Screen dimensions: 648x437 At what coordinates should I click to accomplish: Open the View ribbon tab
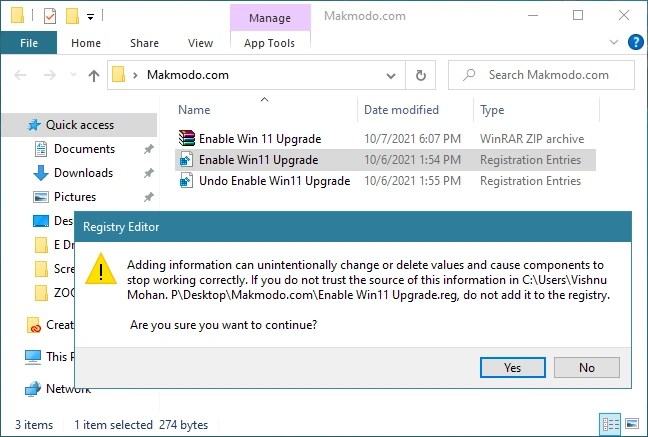click(200, 43)
